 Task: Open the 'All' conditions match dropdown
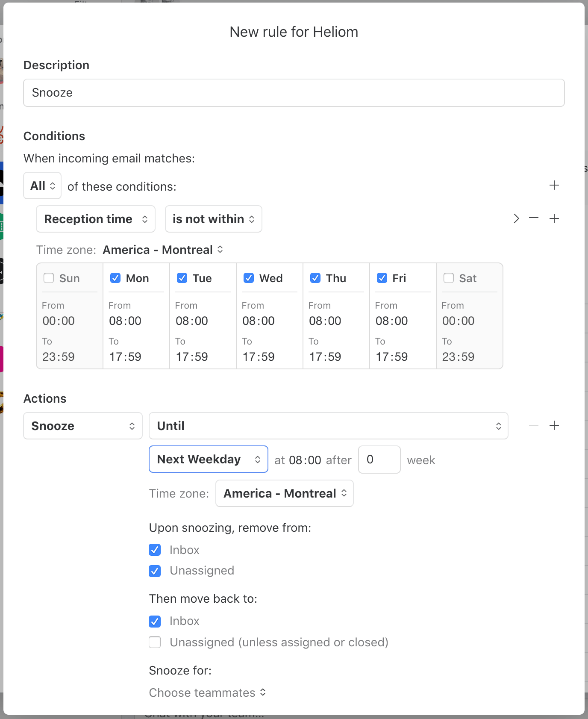42,186
